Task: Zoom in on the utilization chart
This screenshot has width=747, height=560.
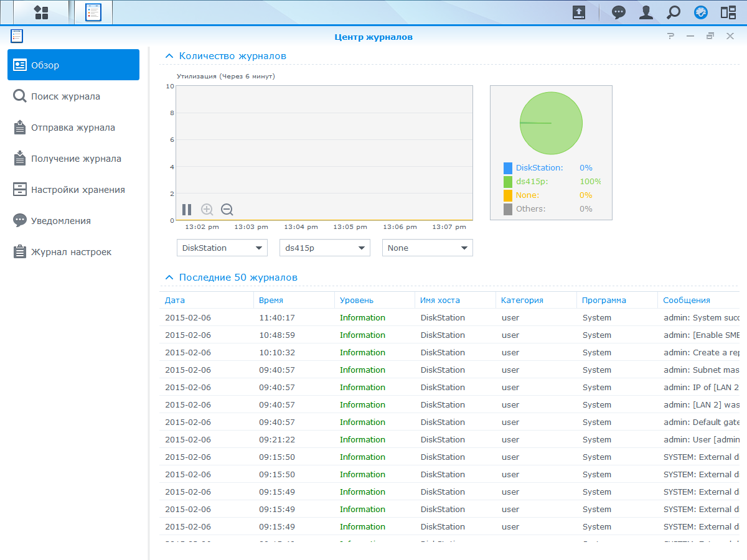Action: coord(207,210)
